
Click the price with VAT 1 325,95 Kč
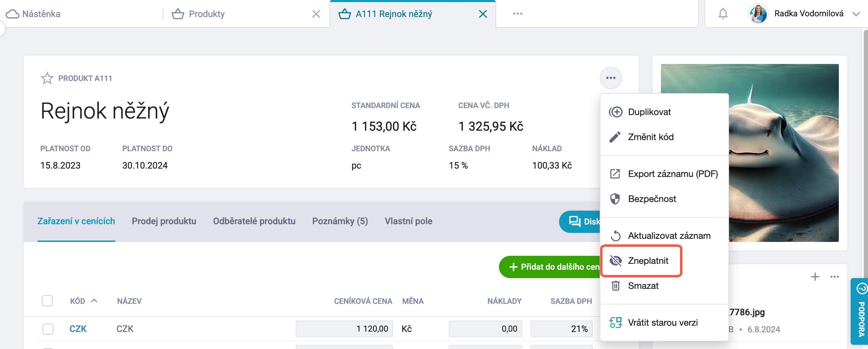coord(491,126)
